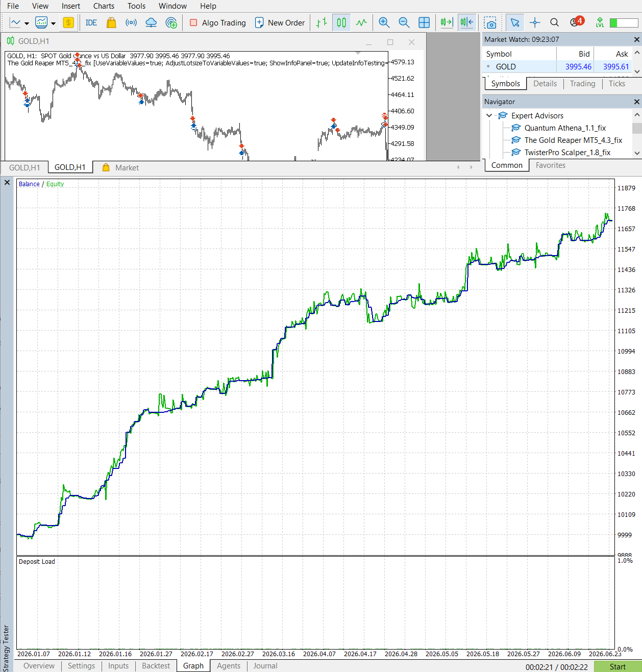The image size is (642, 672).
Task: Click the green connection status bar
Action: click(624, 23)
